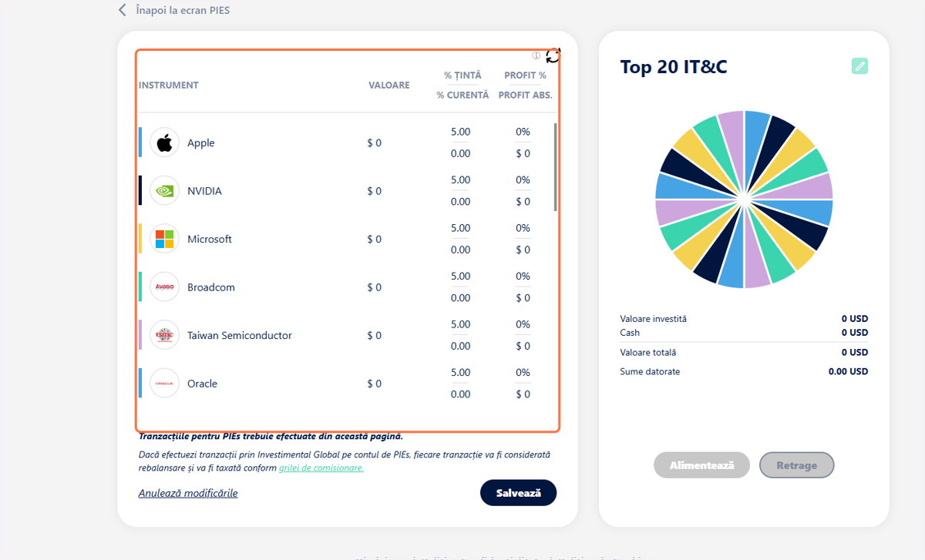Select the Broadcom instrument name
The width and height of the screenshot is (925, 560).
click(x=211, y=287)
